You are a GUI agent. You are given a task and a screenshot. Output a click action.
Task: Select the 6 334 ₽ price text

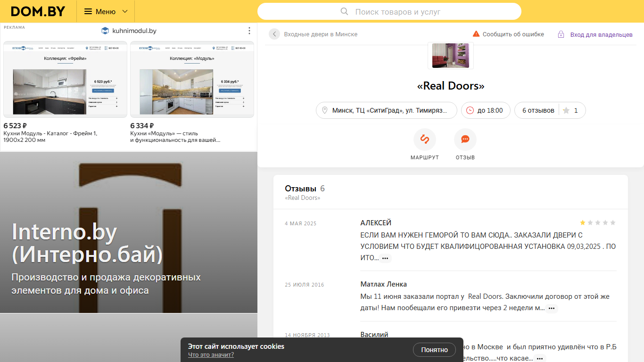tap(142, 126)
